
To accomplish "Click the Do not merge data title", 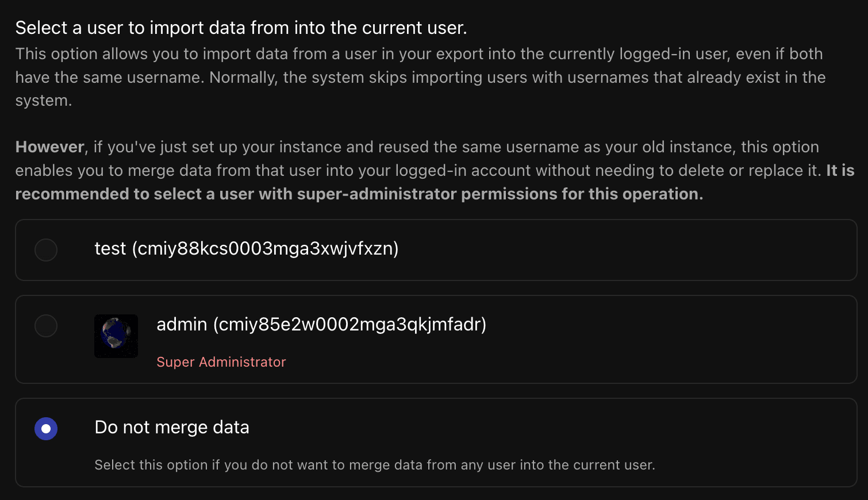I will (171, 428).
